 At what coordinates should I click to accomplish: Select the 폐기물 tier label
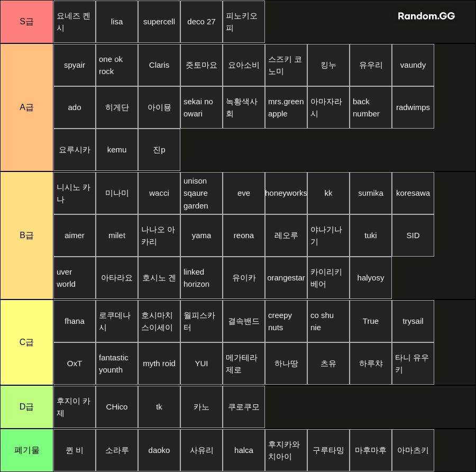tap(27, 450)
